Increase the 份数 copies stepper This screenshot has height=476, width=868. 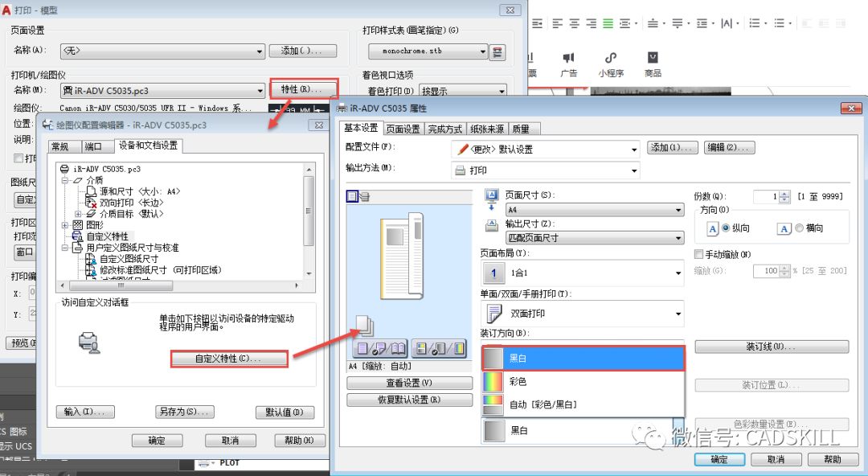pyautogui.click(x=784, y=194)
